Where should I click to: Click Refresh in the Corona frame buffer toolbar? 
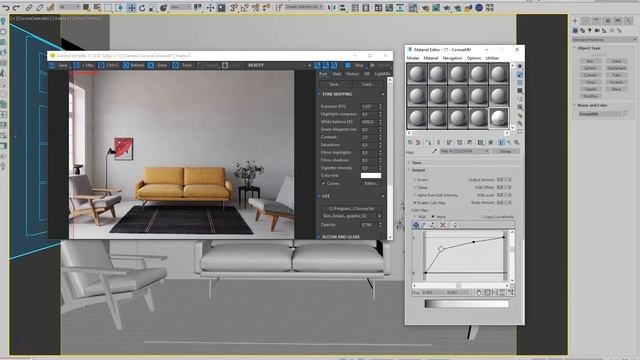(x=134, y=65)
